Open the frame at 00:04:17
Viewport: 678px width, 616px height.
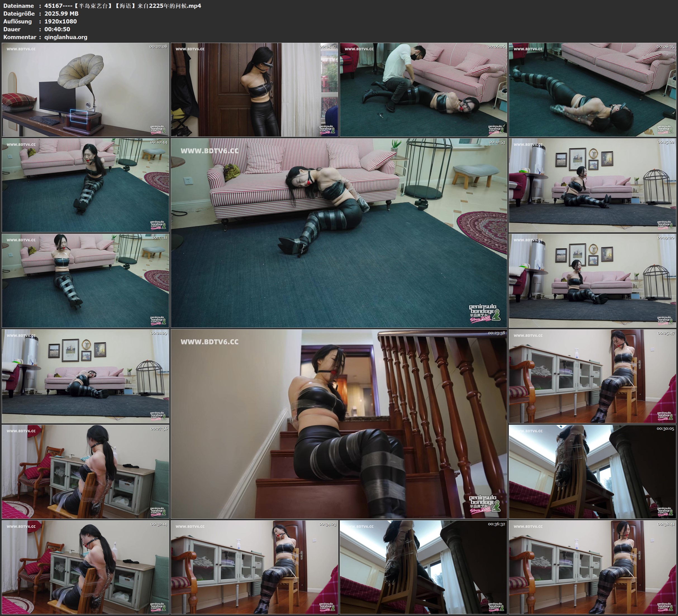254,89
